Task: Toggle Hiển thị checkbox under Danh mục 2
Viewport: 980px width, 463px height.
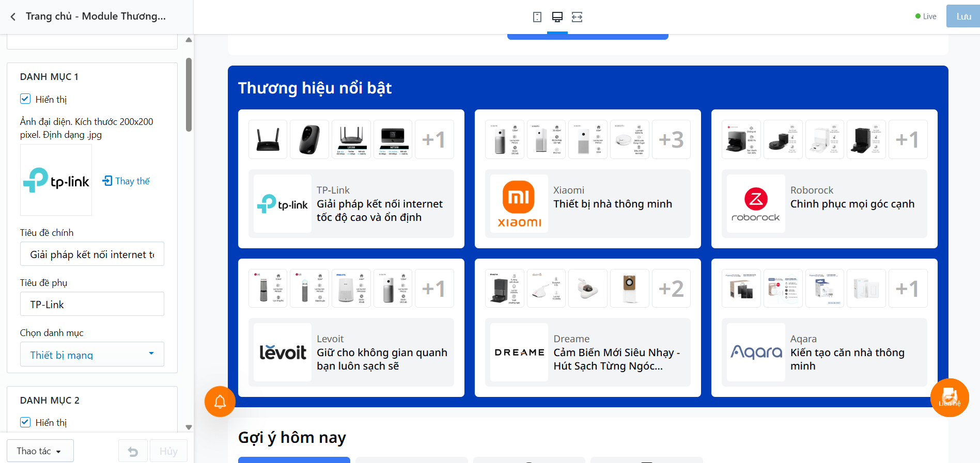Action: 25,422
